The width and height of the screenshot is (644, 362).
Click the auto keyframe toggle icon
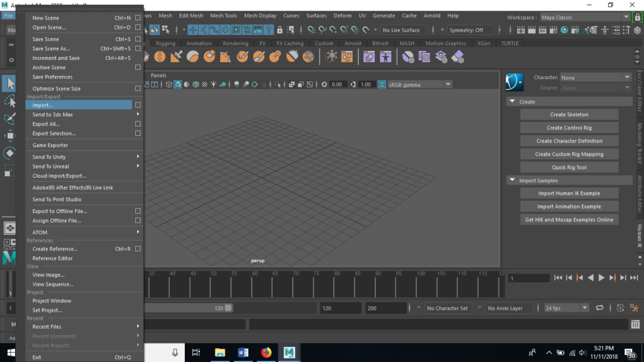click(620, 308)
